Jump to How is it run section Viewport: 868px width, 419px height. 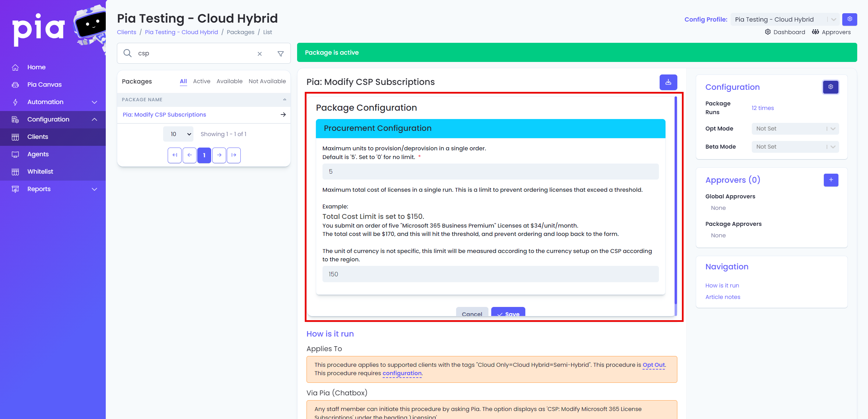coord(722,285)
